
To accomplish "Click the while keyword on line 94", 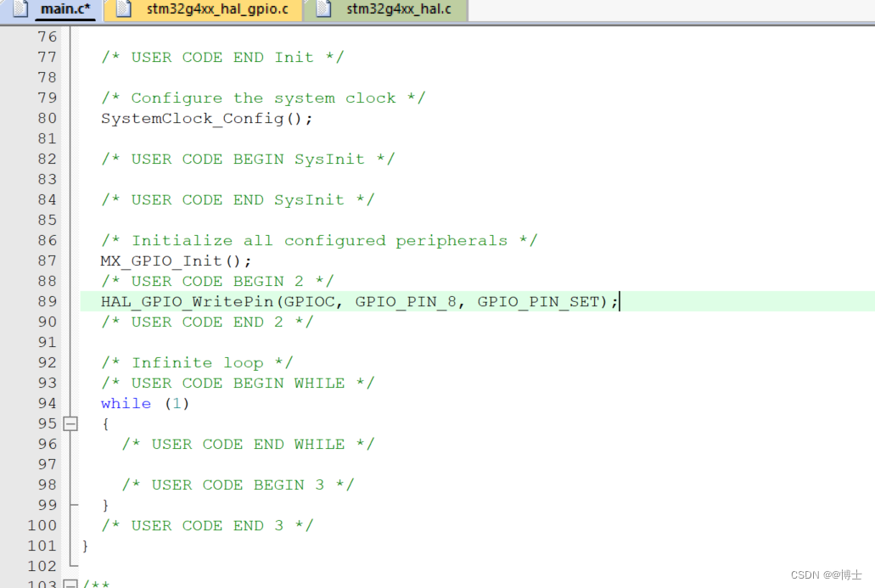I will pos(126,403).
